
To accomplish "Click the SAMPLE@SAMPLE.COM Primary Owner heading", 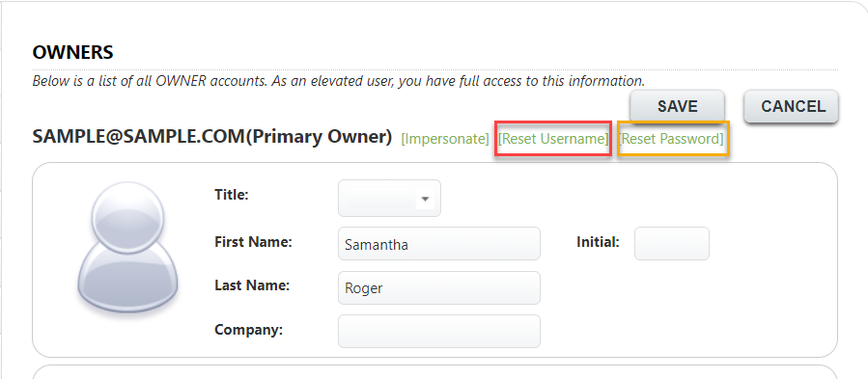I will [212, 137].
